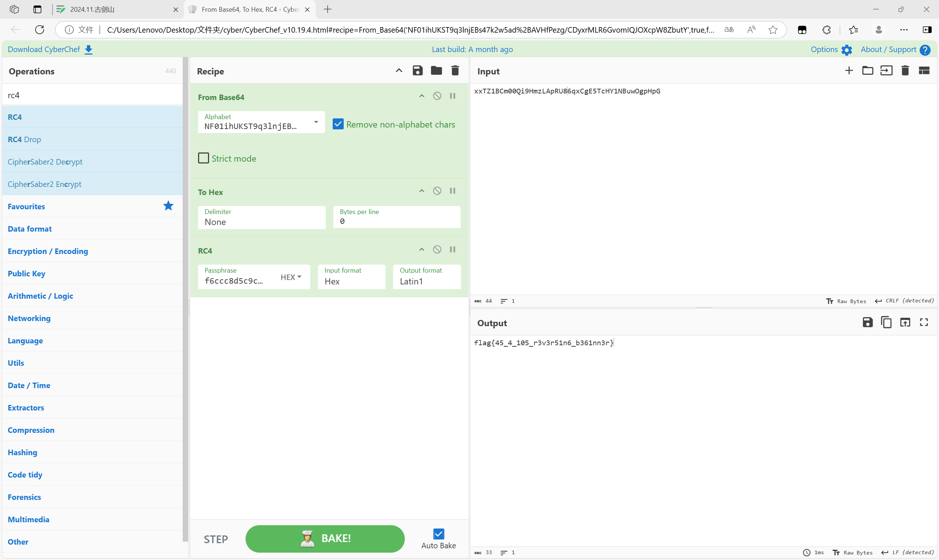939x560 pixels.
Task: Click the Bytes per line field
Action: pyautogui.click(x=397, y=217)
